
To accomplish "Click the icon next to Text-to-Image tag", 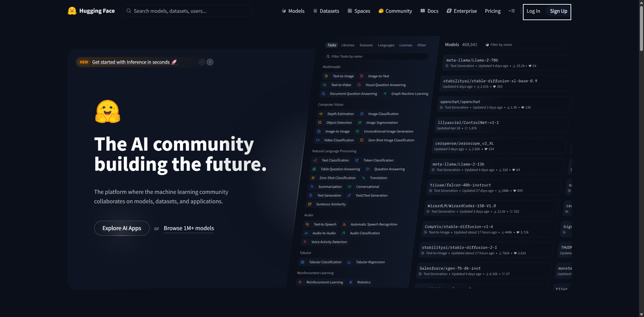I will [326, 76].
